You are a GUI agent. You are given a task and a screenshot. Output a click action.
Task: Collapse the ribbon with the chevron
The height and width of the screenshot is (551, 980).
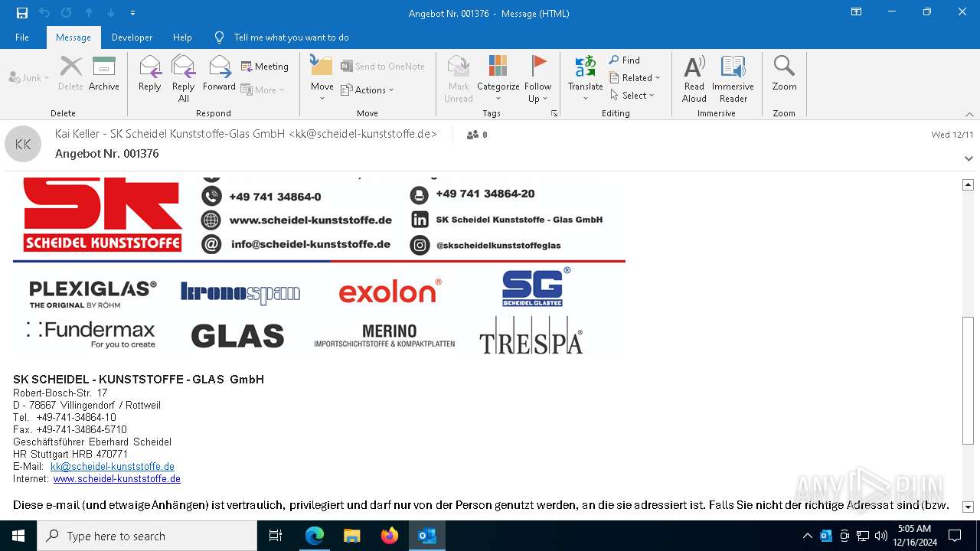(969, 114)
